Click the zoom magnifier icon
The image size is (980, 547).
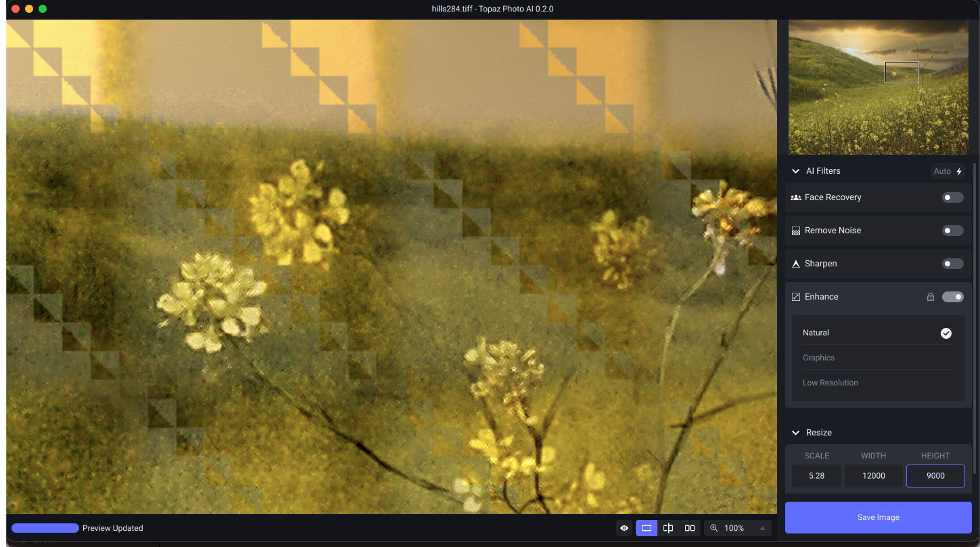(714, 528)
